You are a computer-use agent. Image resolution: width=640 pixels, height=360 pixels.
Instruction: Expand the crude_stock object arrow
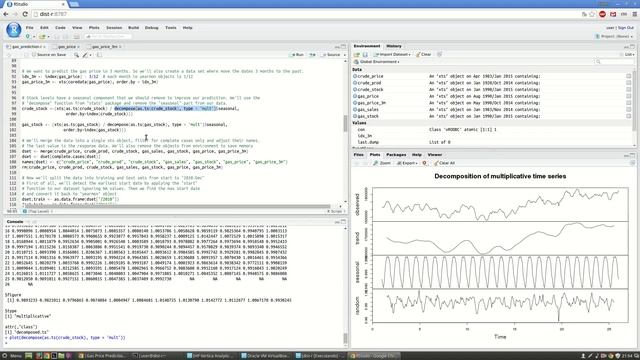point(355,89)
